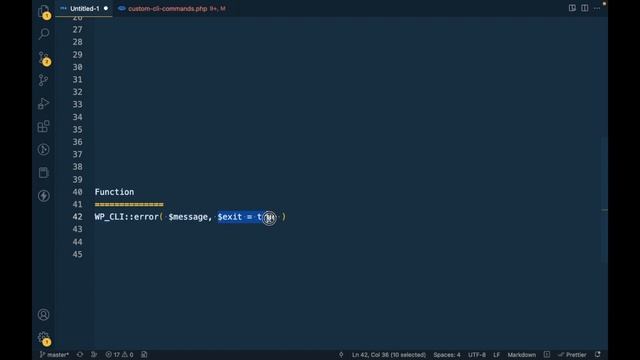
Task: Click line number 43 in the gutter
Action: (x=78, y=229)
